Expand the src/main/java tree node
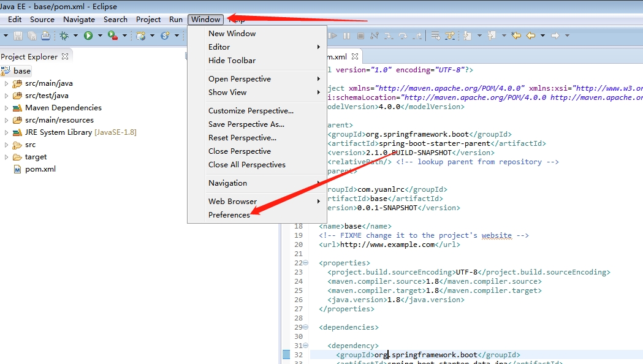The image size is (643, 364). tap(6, 83)
